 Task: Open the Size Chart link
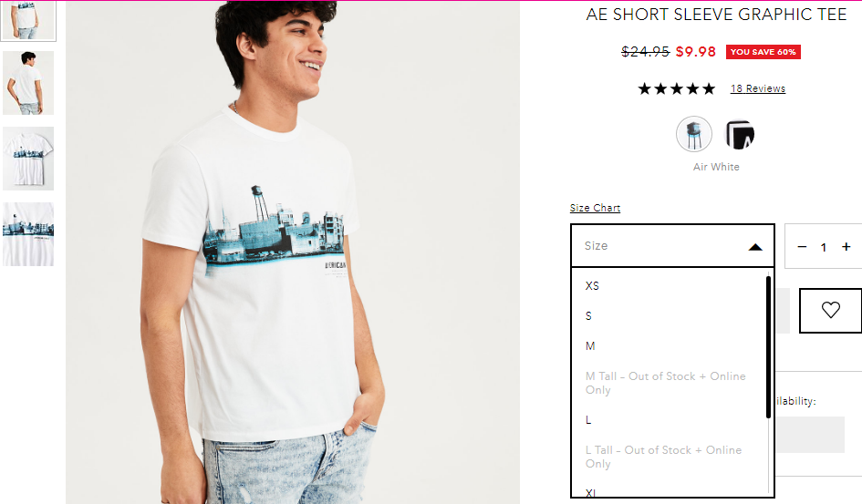(x=595, y=208)
